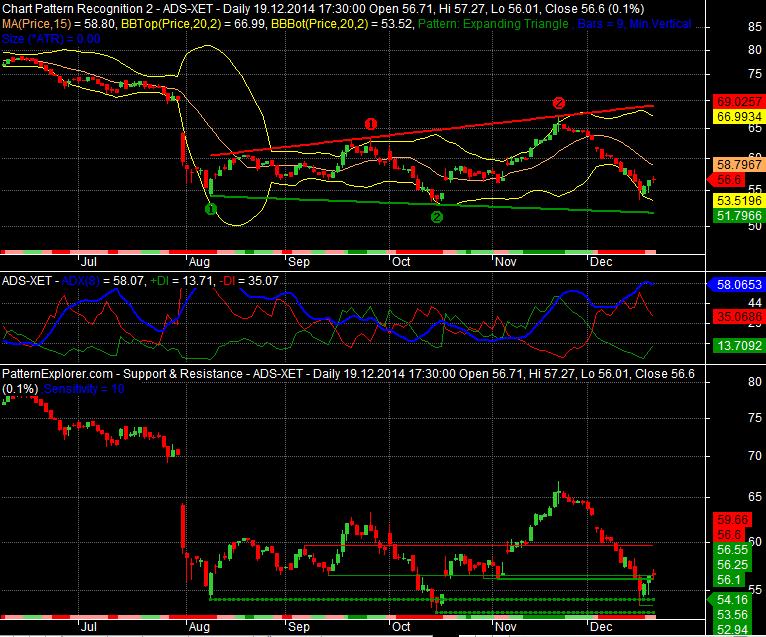This screenshot has width=766, height=637.
Task: Click 'Nov' on top chart date axis
Action: pos(505,262)
